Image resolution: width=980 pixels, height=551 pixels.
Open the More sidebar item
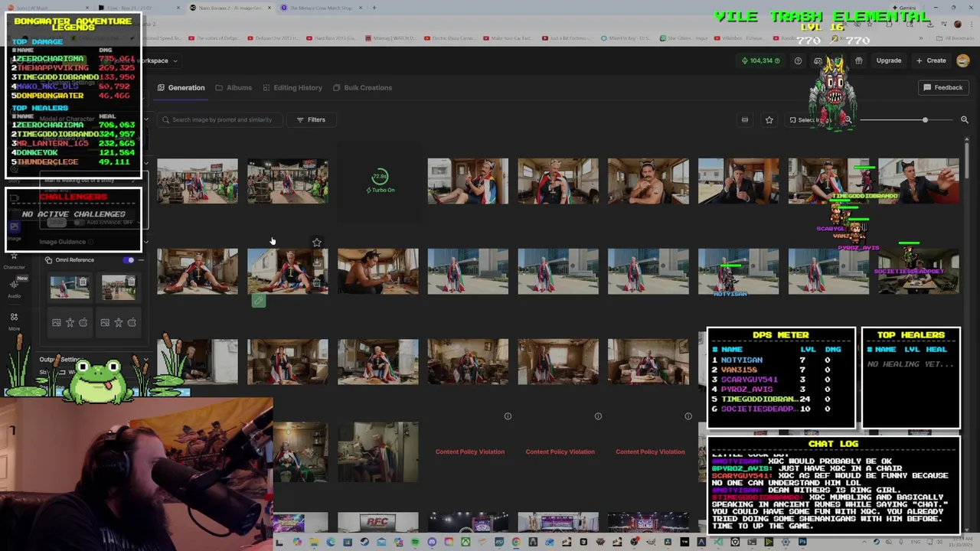14,321
